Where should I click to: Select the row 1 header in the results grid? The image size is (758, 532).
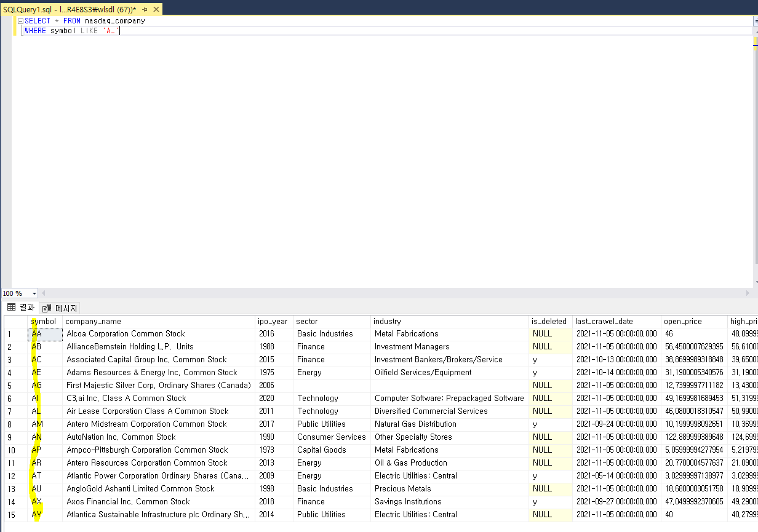point(15,334)
